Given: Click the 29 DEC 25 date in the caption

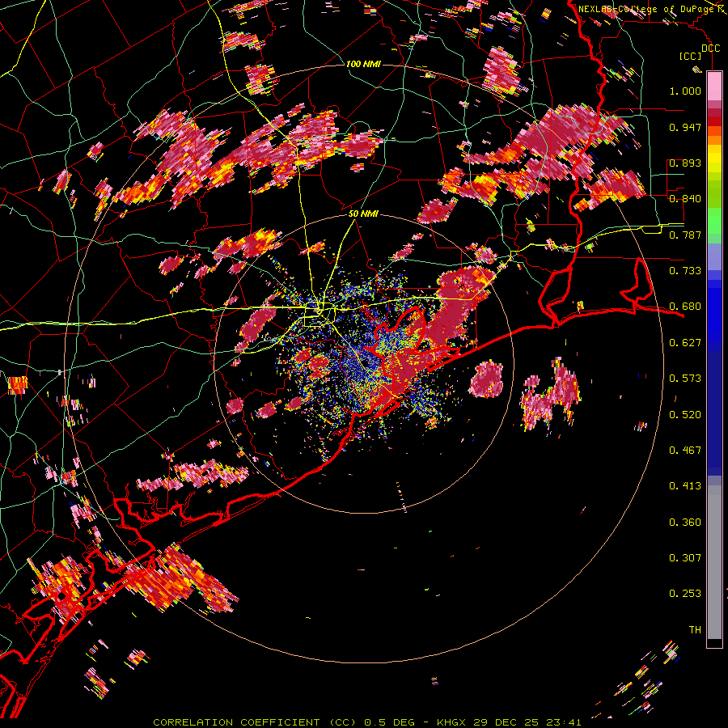Looking at the screenshot, I should (506, 722).
